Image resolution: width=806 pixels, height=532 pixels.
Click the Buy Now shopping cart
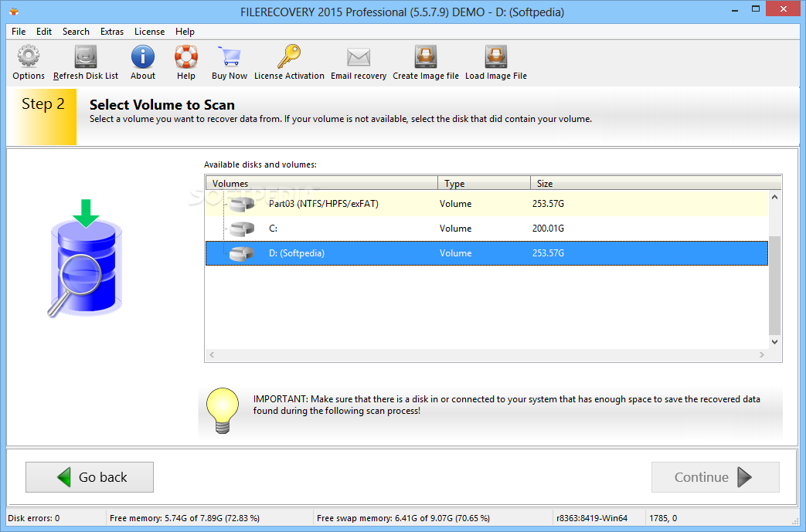pyautogui.click(x=230, y=56)
